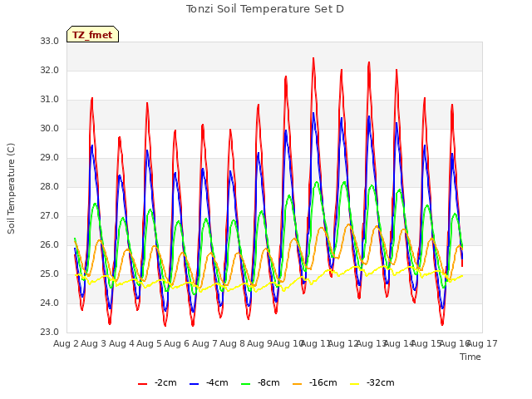Click the 29.0 y-axis tick label
Image resolution: width=532 pixels, height=399 pixels.
pos(50,157)
